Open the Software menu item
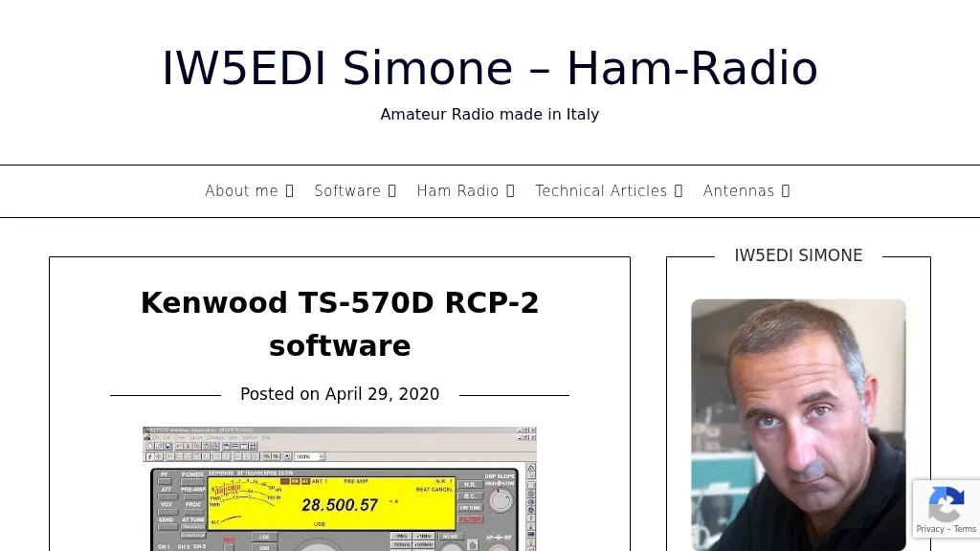The height and width of the screenshot is (551, 980). coord(346,190)
